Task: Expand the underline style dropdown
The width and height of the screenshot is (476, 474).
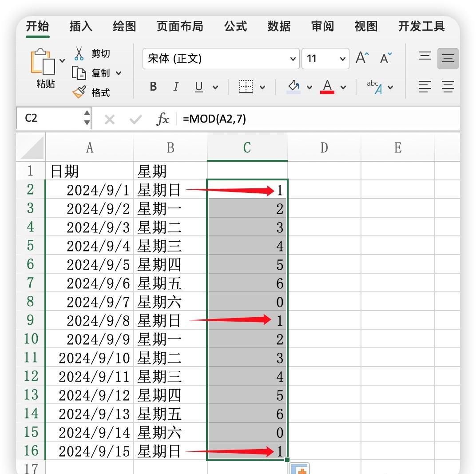Action: coord(215,88)
